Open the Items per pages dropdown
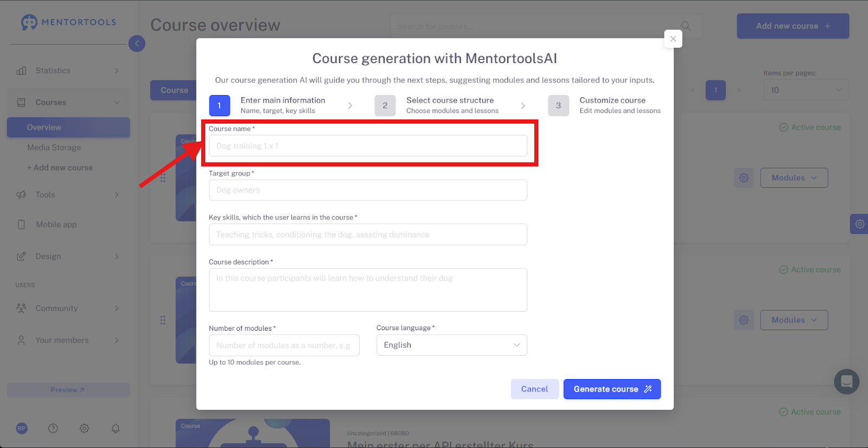The image size is (868, 448). pos(806,90)
